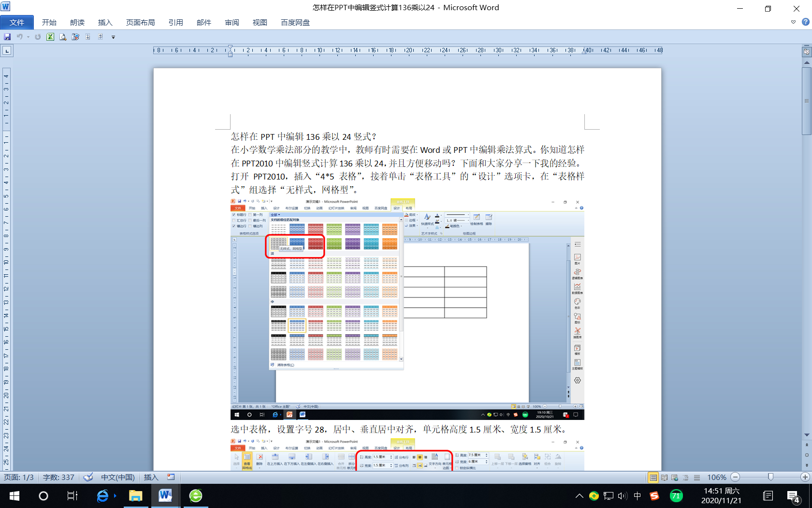The width and height of the screenshot is (812, 508).
Task: Open Word Help via the blue question mark
Action: [x=805, y=22]
